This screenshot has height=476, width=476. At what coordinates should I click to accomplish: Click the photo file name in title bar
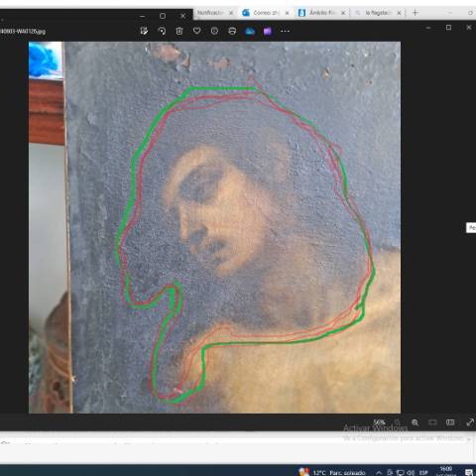[x=23, y=31]
